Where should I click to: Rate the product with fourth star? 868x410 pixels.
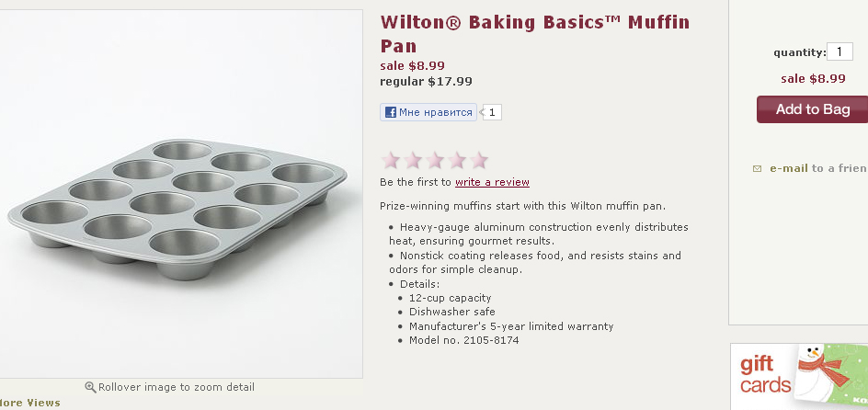[457, 161]
